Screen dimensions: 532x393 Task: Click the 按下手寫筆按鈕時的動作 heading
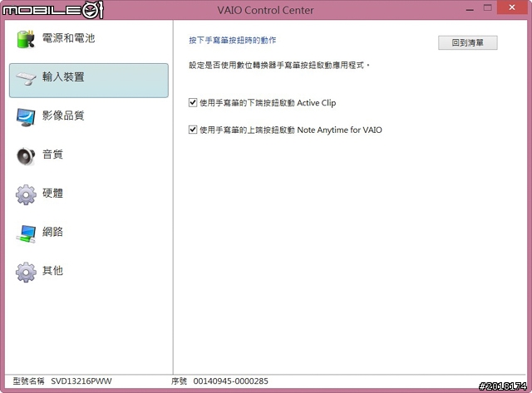pos(233,41)
